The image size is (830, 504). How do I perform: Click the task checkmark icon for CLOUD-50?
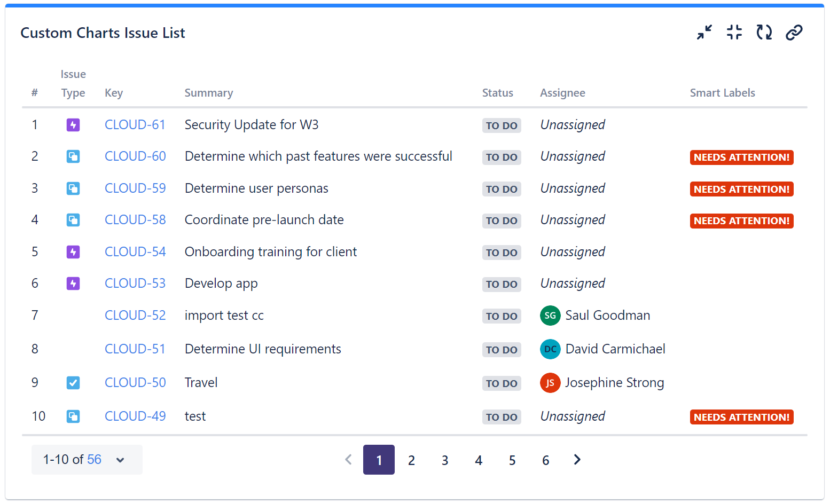point(73,383)
